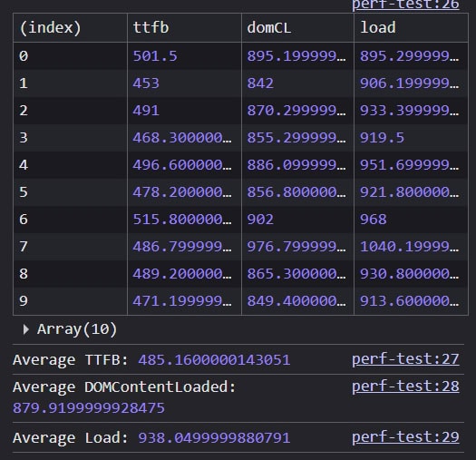Click Average TTFB value 485.1600000143051
This screenshot has height=460, width=476.
point(214,359)
